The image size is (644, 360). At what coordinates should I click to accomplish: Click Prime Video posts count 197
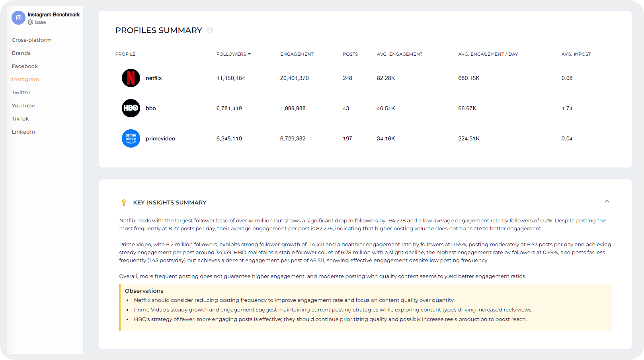(x=347, y=138)
